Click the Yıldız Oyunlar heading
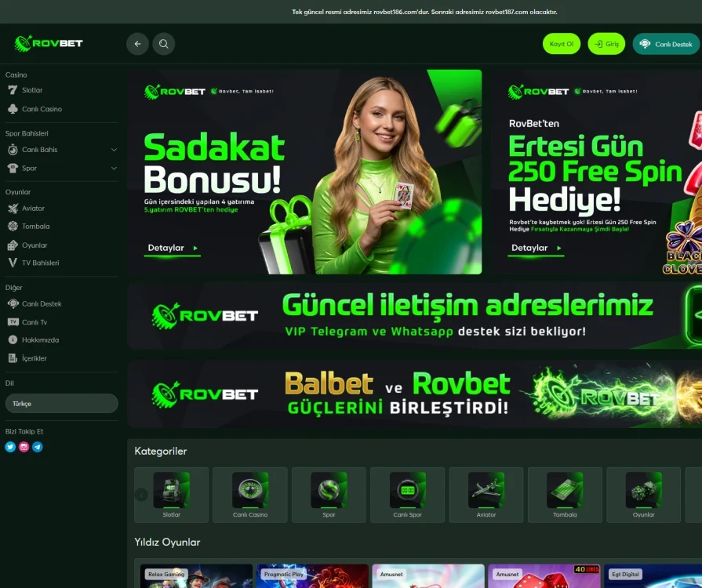This screenshot has height=588, width=702. 167,542
